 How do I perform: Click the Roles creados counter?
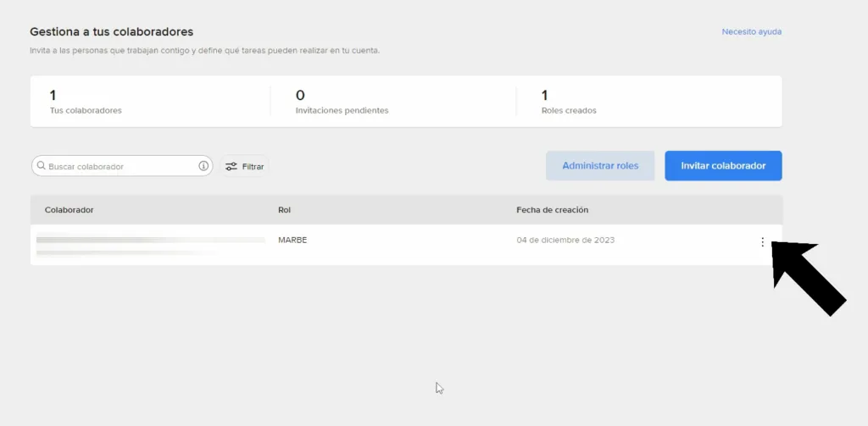569,102
